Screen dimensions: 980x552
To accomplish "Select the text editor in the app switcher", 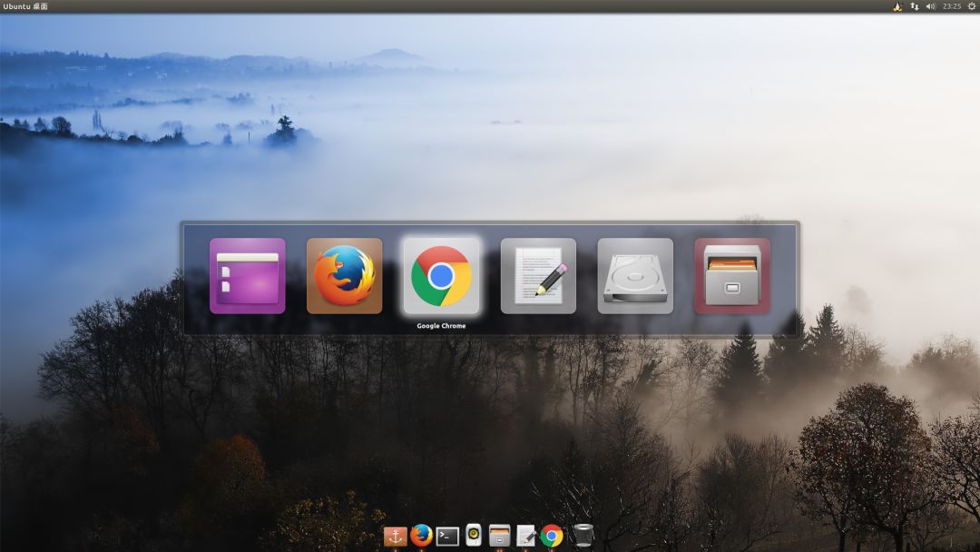I will click(x=538, y=276).
